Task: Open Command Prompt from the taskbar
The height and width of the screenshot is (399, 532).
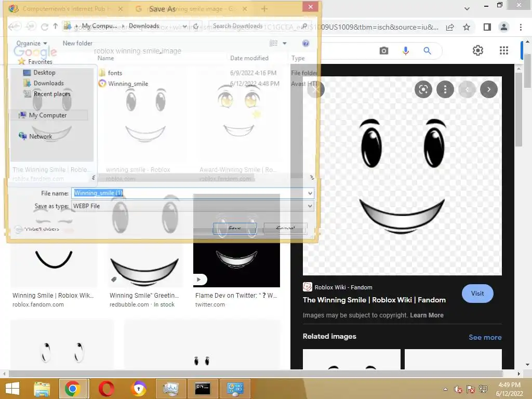Action: point(203,389)
